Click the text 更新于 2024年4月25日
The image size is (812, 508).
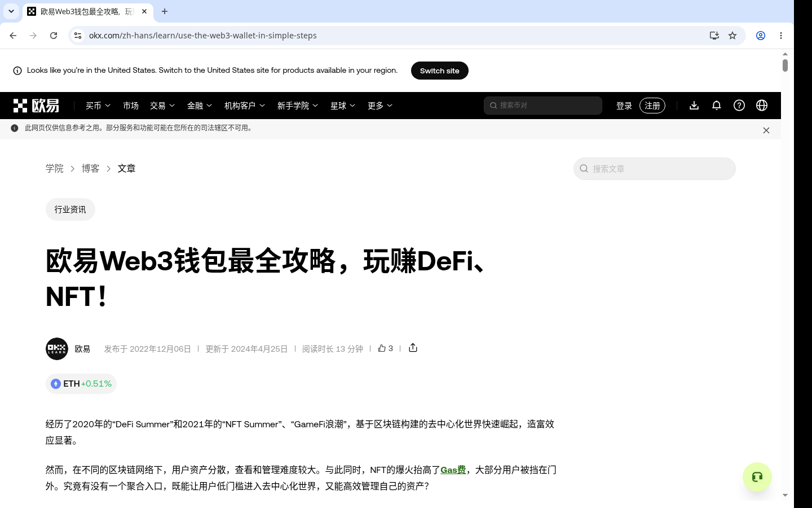click(x=246, y=349)
